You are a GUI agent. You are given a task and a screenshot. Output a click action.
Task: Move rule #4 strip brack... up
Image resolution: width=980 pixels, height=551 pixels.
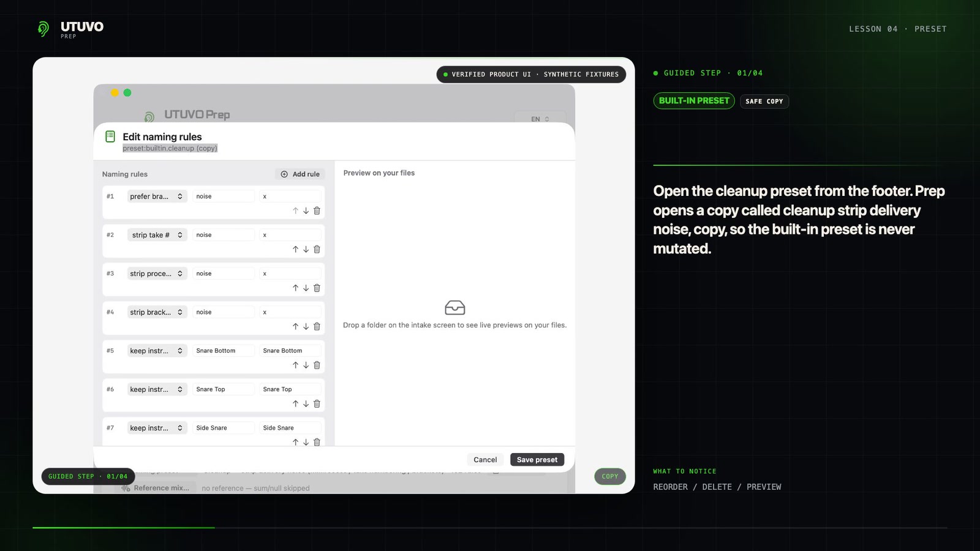tap(295, 326)
